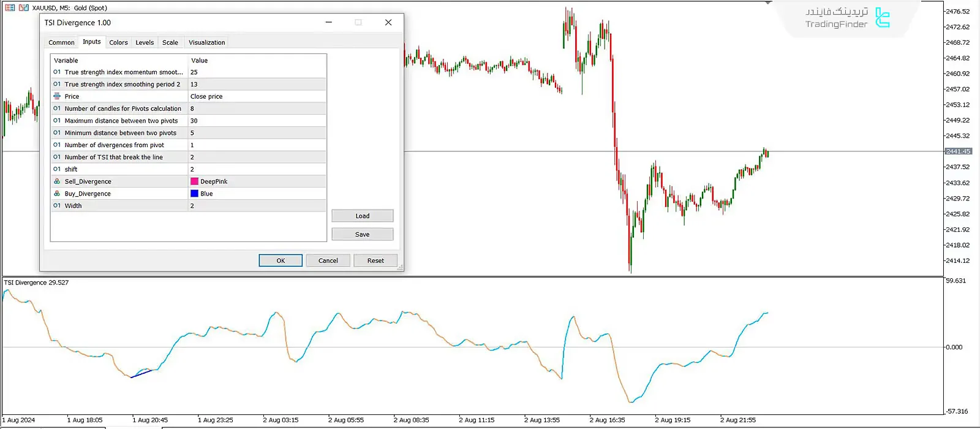Click the Load button
The height and width of the screenshot is (429, 980).
coord(362,216)
